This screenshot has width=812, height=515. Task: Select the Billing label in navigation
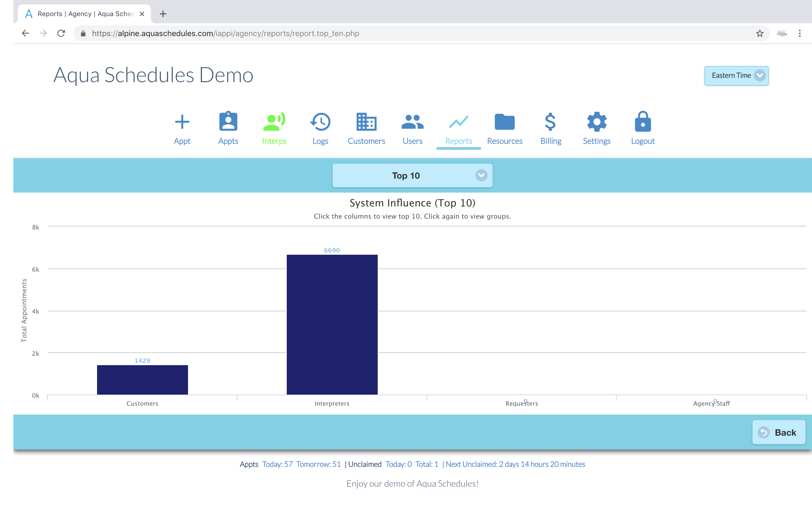(x=551, y=141)
